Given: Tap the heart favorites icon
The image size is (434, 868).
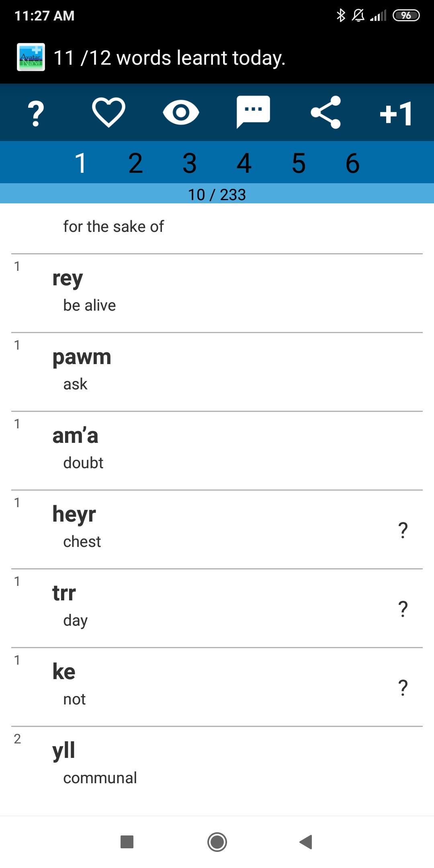Looking at the screenshot, I should point(108,113).
